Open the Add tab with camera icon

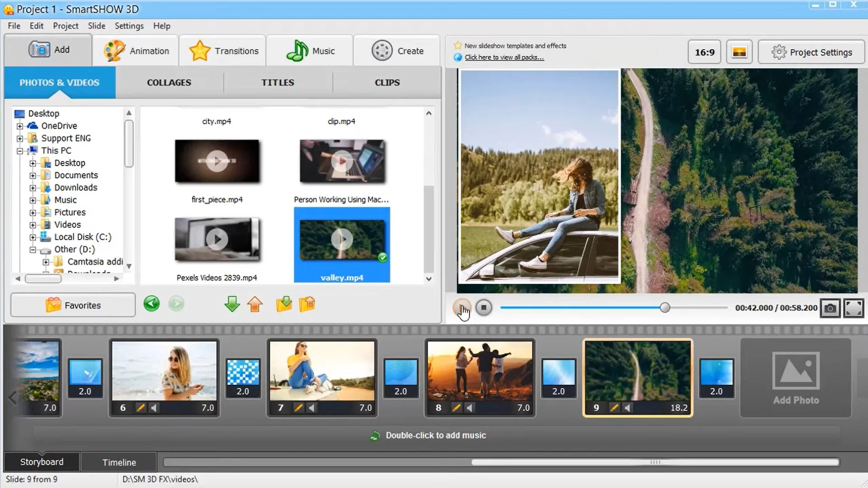(48, 50)
